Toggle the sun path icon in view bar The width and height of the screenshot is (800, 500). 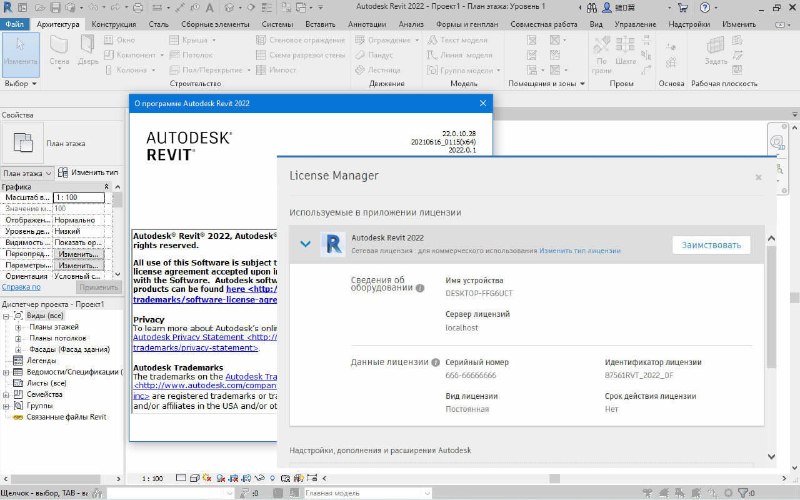tap(207, 478)
